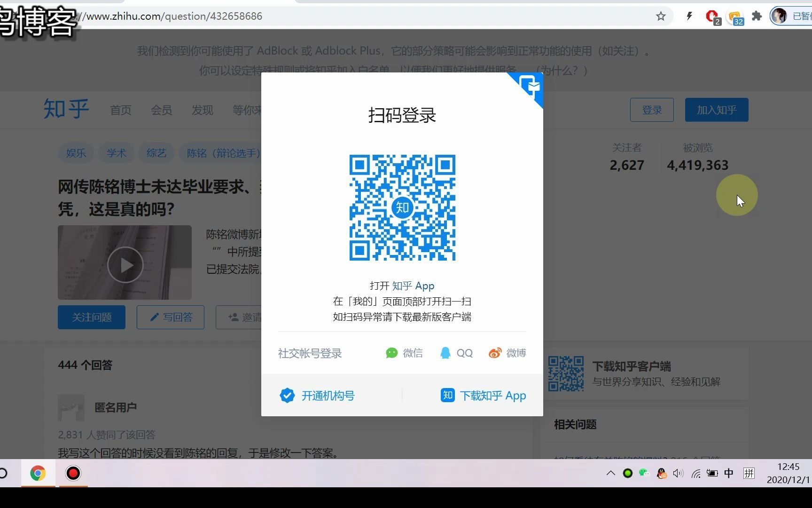Open the extension with badge 32
The image size is (812, 508).
coord(736,17)
